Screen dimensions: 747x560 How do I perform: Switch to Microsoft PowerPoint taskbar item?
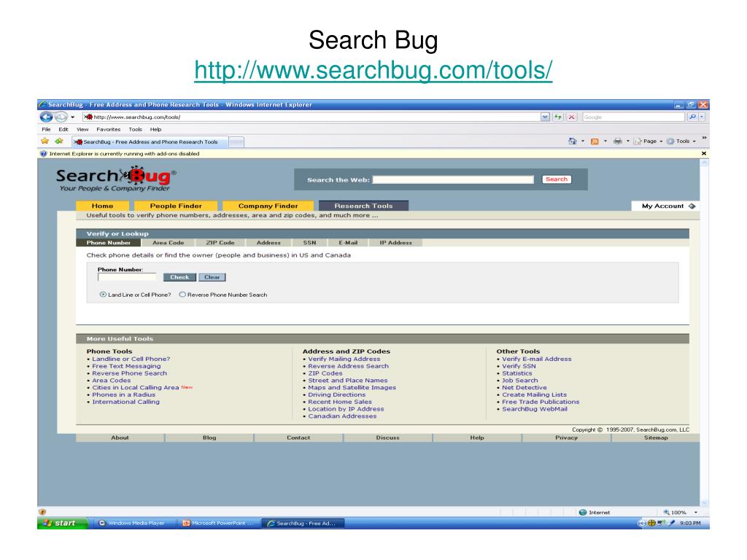(219, 523)
